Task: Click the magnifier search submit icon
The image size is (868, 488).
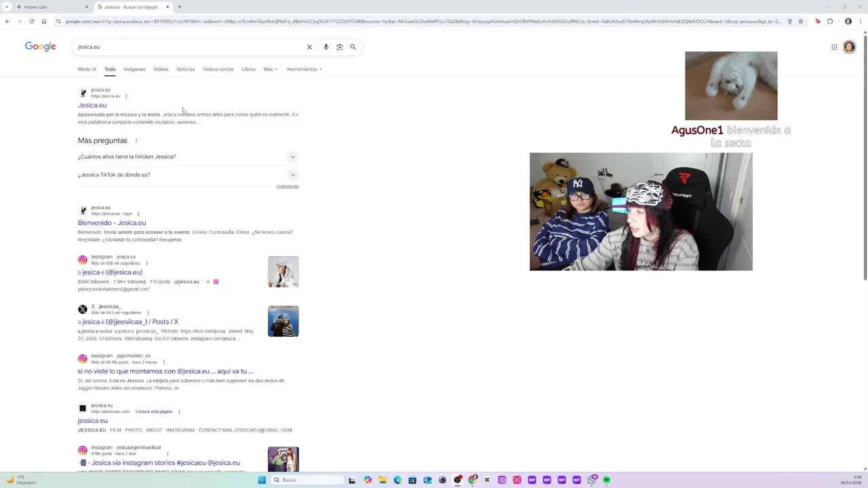Action: (353, 47)
